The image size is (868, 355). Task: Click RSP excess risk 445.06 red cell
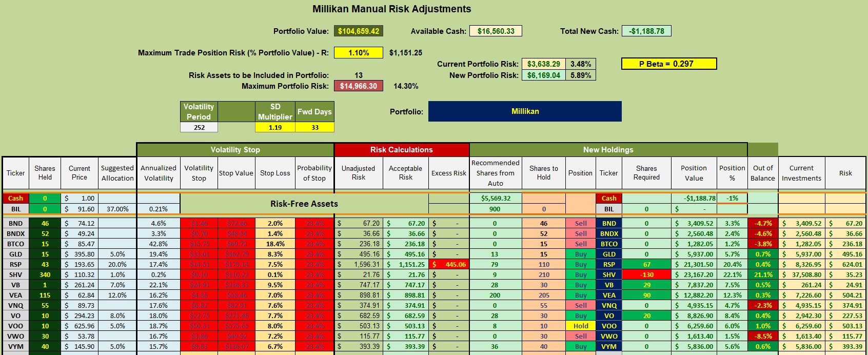pos(449,265)
